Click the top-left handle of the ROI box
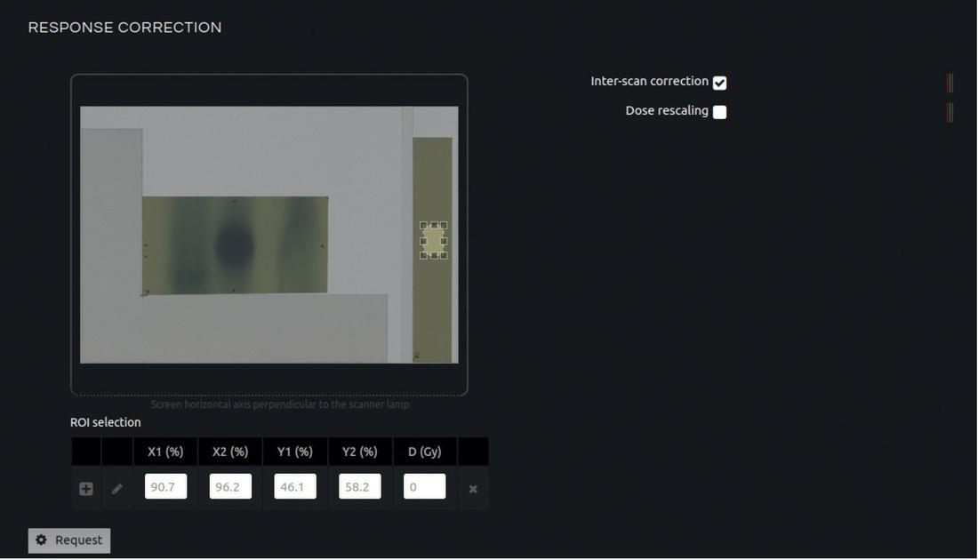 (x=423, y=226)
